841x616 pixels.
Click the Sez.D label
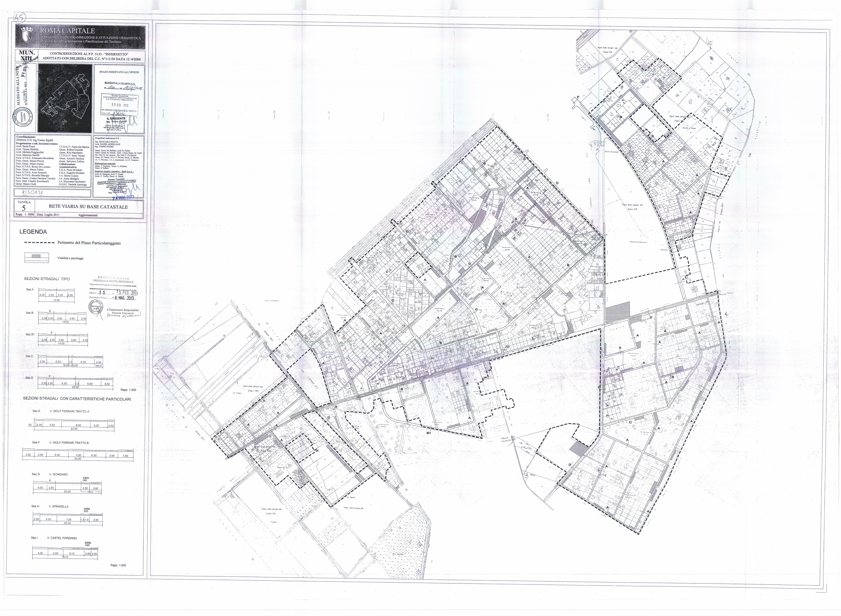29,378
